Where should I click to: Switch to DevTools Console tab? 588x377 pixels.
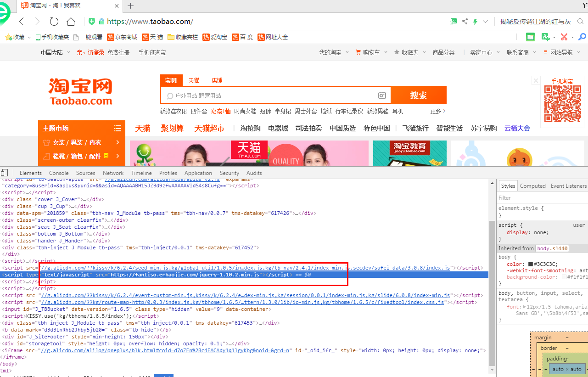59,173
